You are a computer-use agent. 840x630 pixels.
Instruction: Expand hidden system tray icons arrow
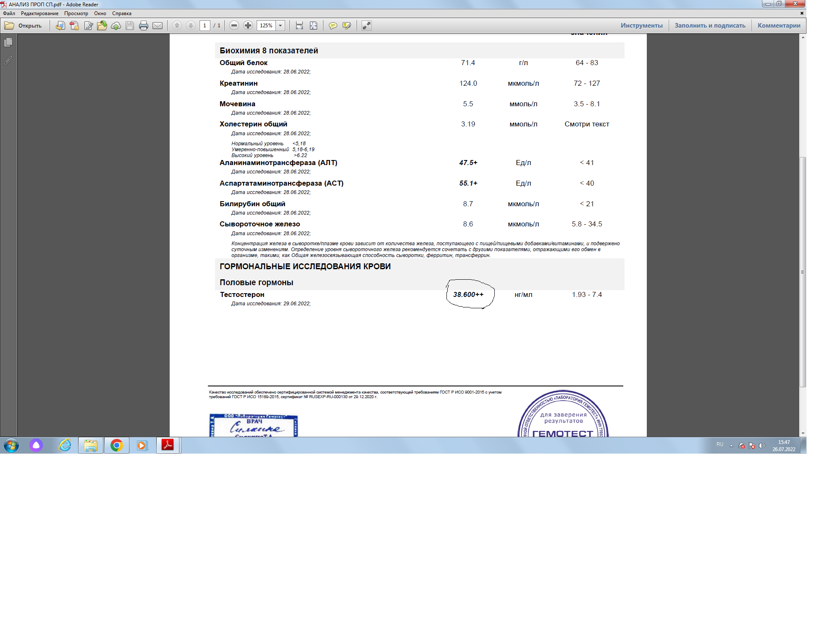(731, 445)
